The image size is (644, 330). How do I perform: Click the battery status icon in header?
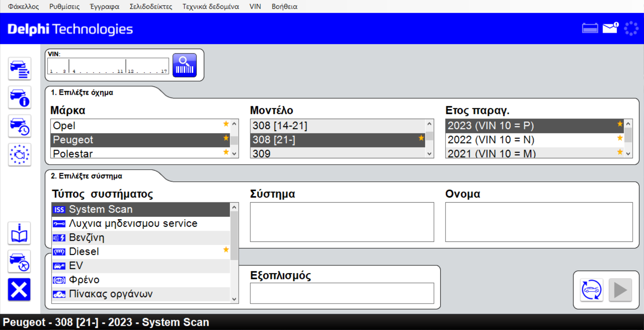(590, 29)
